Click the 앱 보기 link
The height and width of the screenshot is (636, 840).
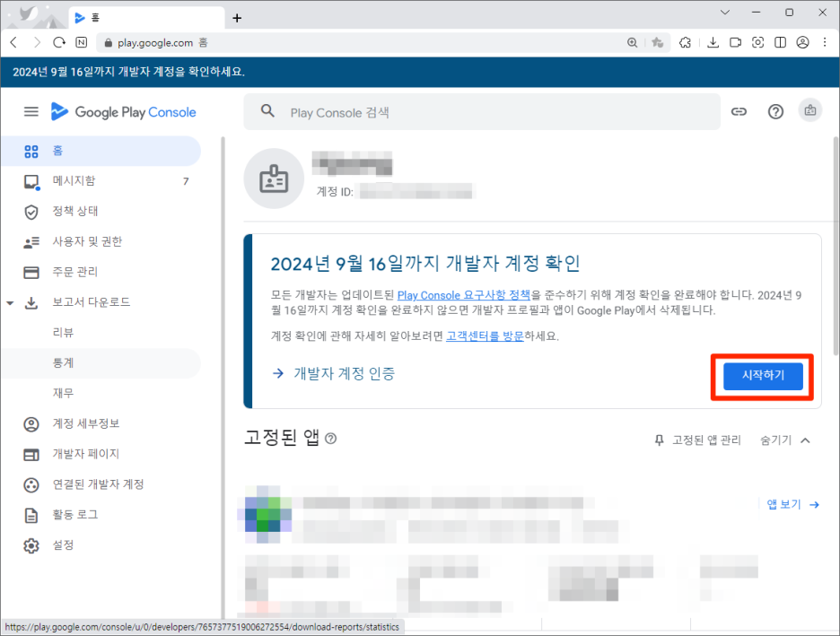[x=792, y=504]
